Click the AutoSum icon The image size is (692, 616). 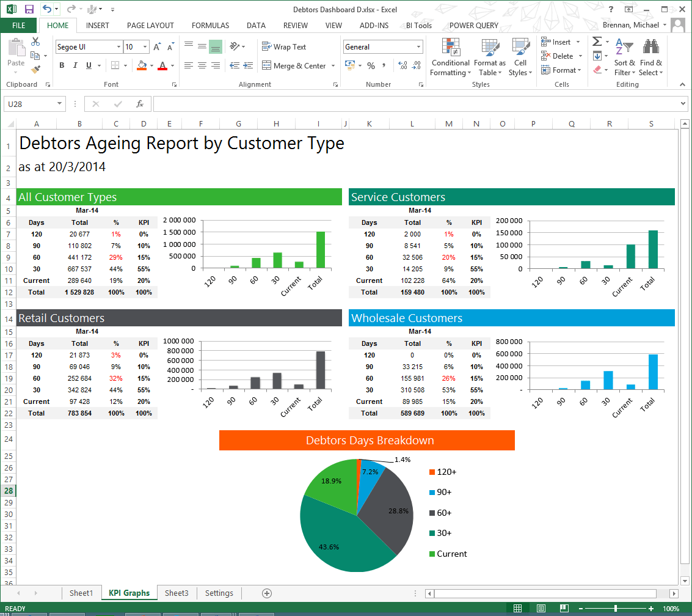tap(597, 42)
